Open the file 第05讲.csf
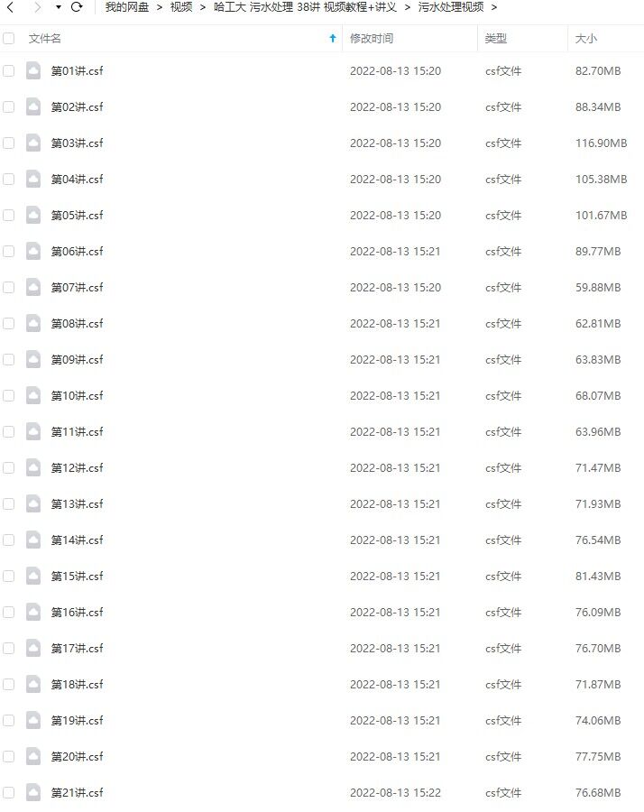The height and width of the screenshot is (812, 644). (78, 215)
